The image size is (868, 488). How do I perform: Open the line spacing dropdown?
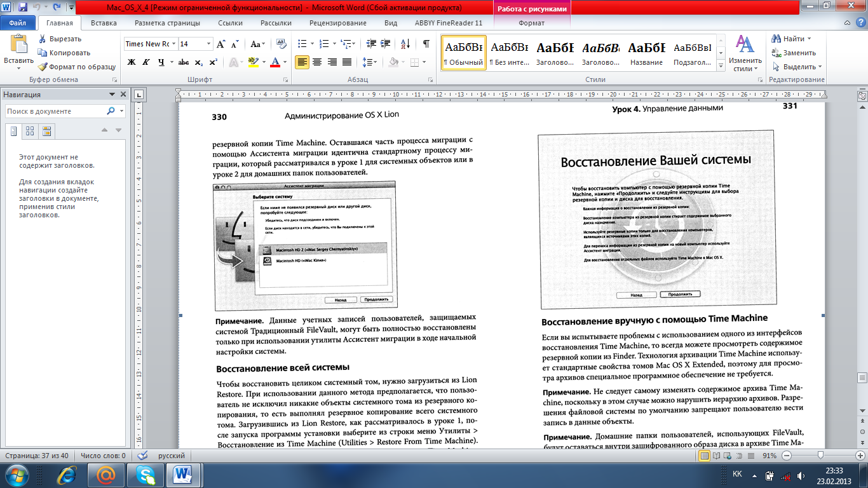click(x=369, y=62)
